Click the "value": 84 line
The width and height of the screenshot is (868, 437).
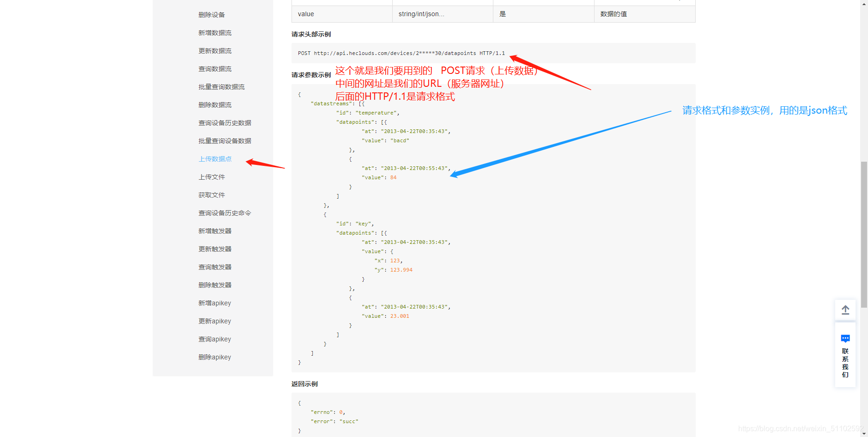click(x=379, y=177)
